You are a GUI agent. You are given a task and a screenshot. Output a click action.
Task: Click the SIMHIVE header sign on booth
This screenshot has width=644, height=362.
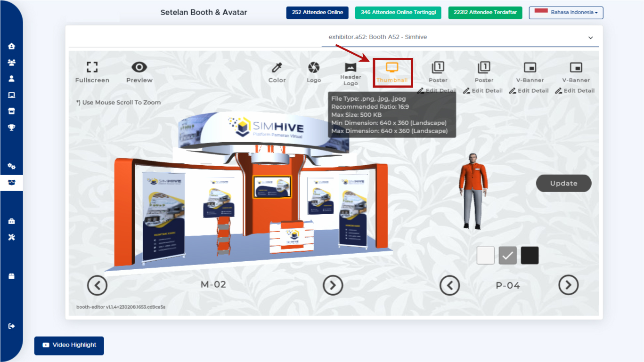264,133
